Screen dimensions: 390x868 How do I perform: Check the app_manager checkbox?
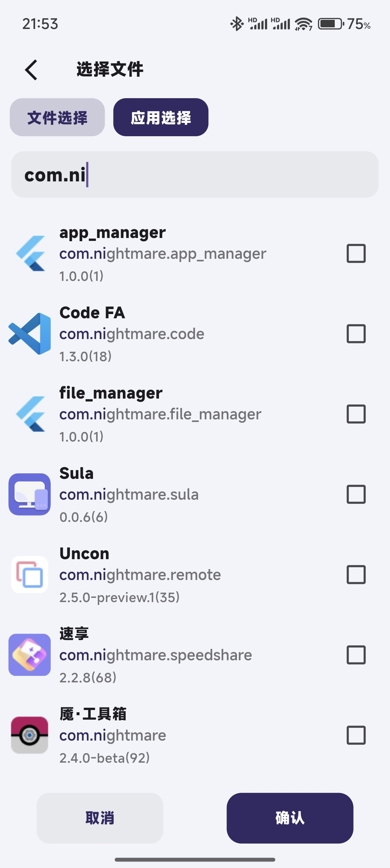click(x=356, y=253)
